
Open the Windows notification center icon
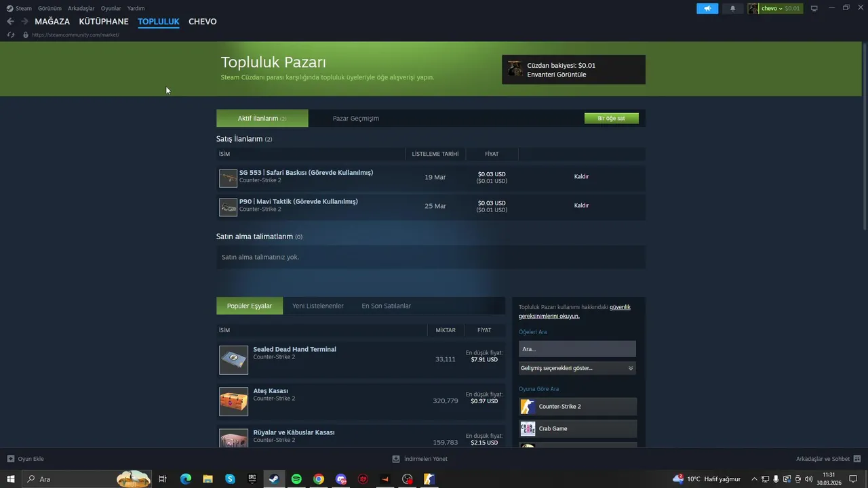(x=854, y=479)
